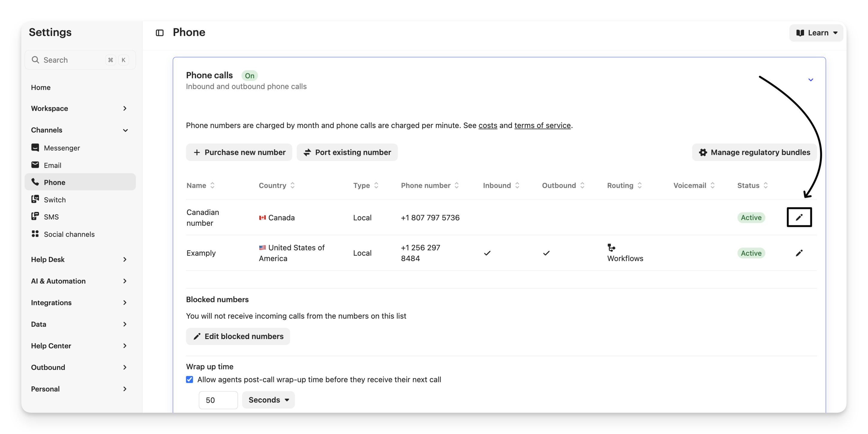Image resolution: width=868 pixels, height=434 pixels.
Task: Toggle the sidebar panel icon beside Phone title
Action: [159, 33]
